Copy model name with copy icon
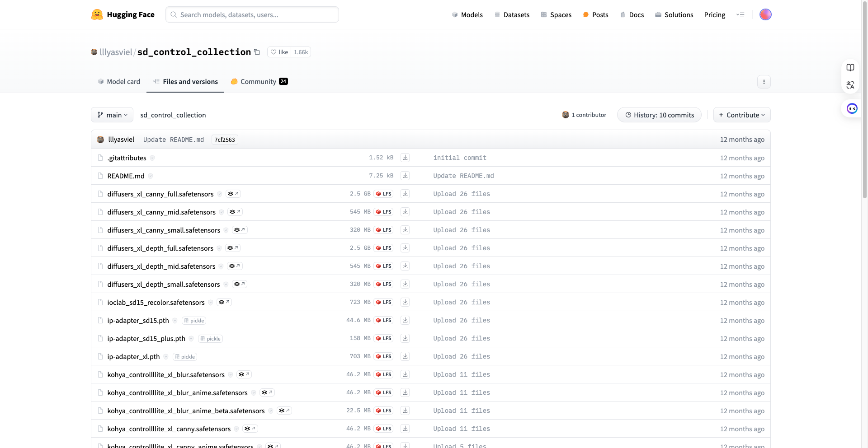This screenshot has height=448, width=868. pos(257,52)
